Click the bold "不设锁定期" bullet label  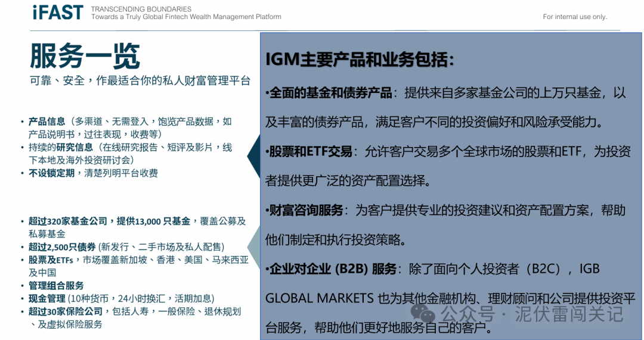(x=51, y=173)
